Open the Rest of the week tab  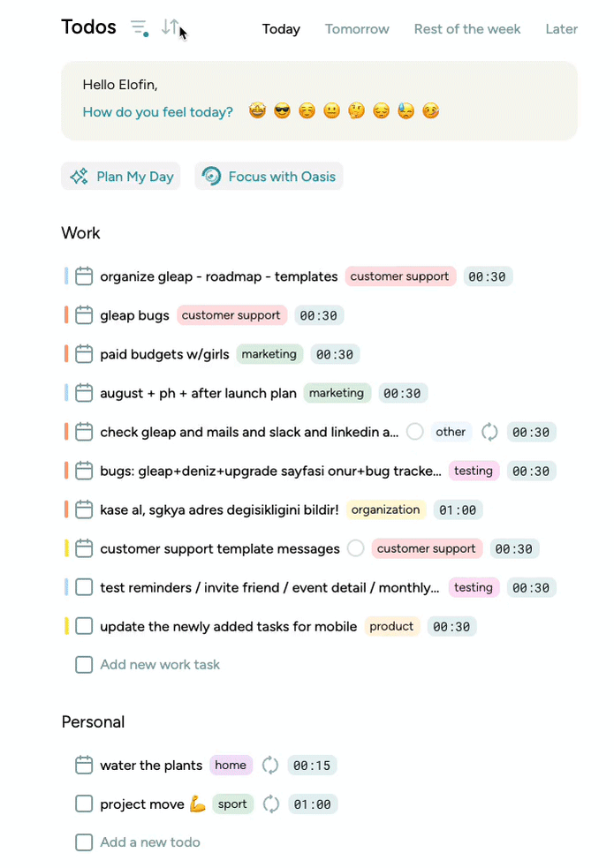tap(467, 29)
